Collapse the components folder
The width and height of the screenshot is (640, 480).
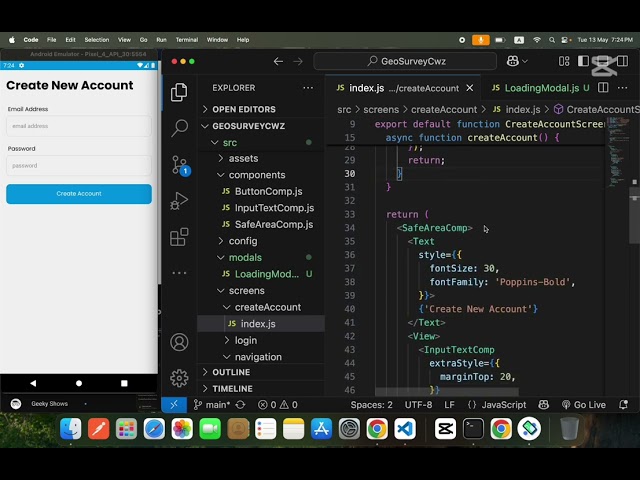point(261,175)
